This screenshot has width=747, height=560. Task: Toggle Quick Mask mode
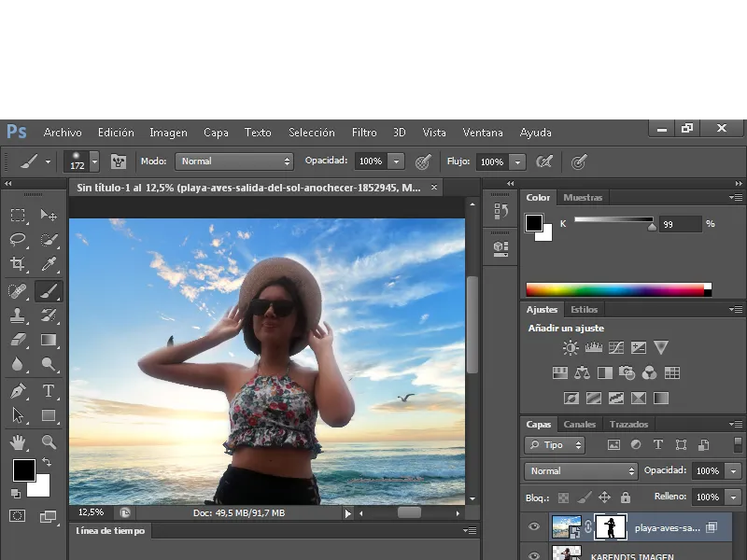point(18,516)
